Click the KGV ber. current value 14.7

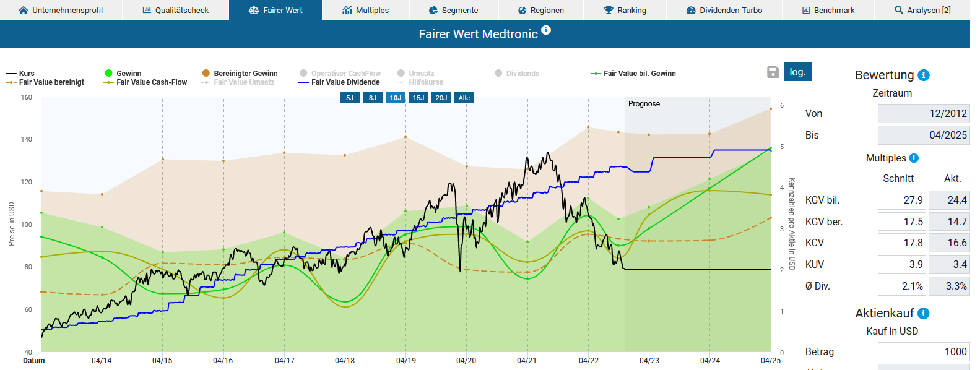pos(949,222)
